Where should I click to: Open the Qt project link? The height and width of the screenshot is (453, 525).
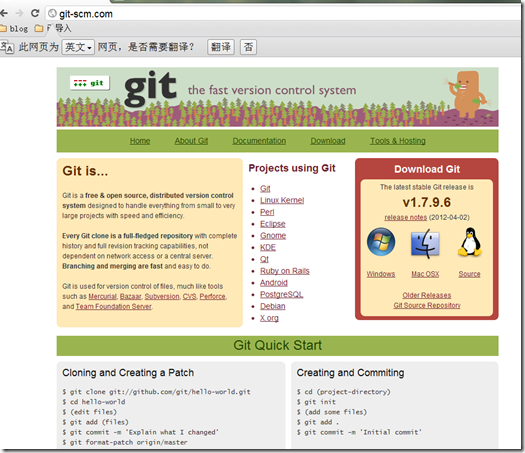pos(265,259)
